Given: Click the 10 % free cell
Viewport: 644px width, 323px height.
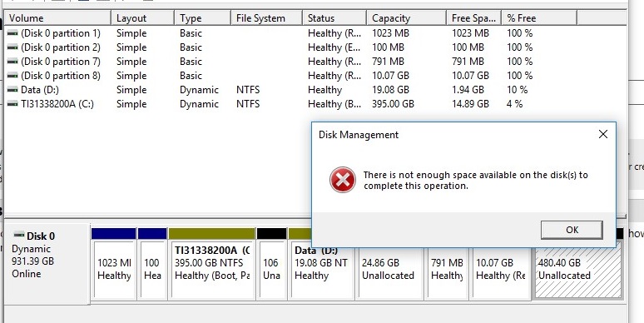Looking at the screenshot, I should point(517,90).
